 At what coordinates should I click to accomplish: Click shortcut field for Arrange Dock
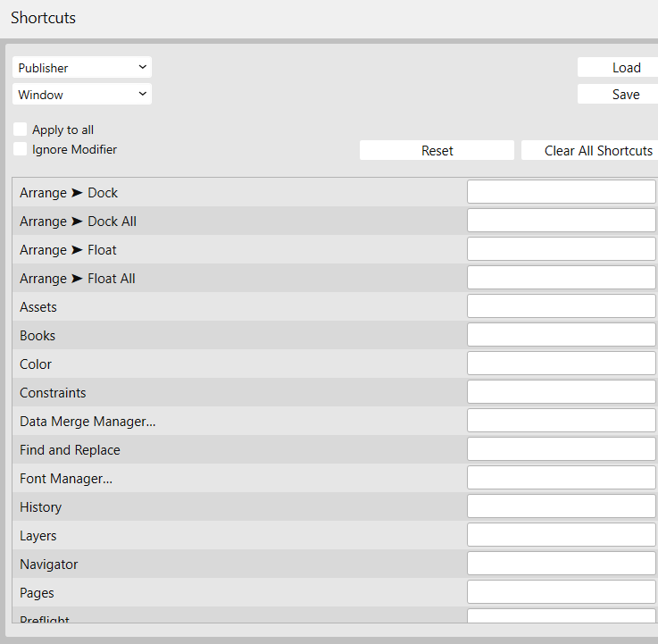[x=561, y=192]
